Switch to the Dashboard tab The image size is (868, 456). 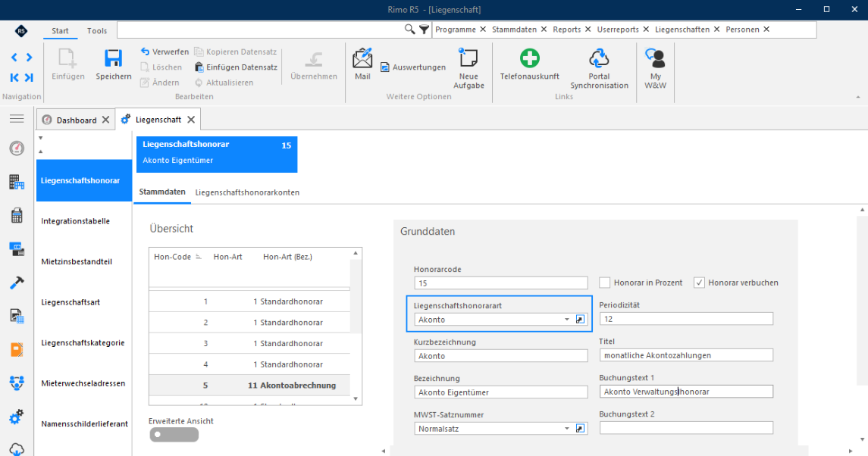77,120
